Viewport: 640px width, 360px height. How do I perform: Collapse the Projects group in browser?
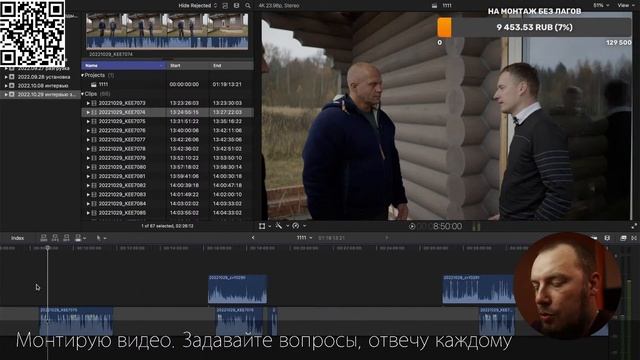coord(83,76)
